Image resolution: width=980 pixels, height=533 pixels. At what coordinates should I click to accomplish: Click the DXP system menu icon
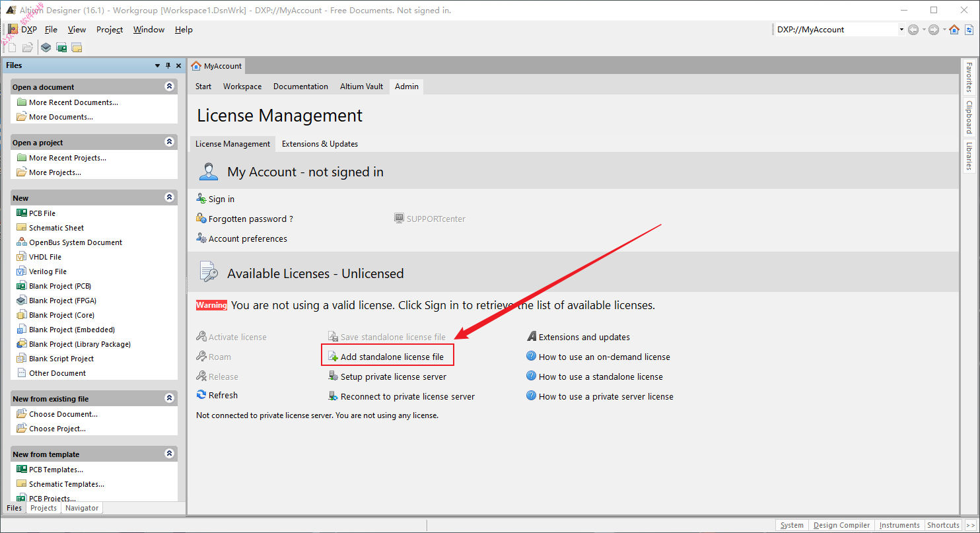point(13,29)
